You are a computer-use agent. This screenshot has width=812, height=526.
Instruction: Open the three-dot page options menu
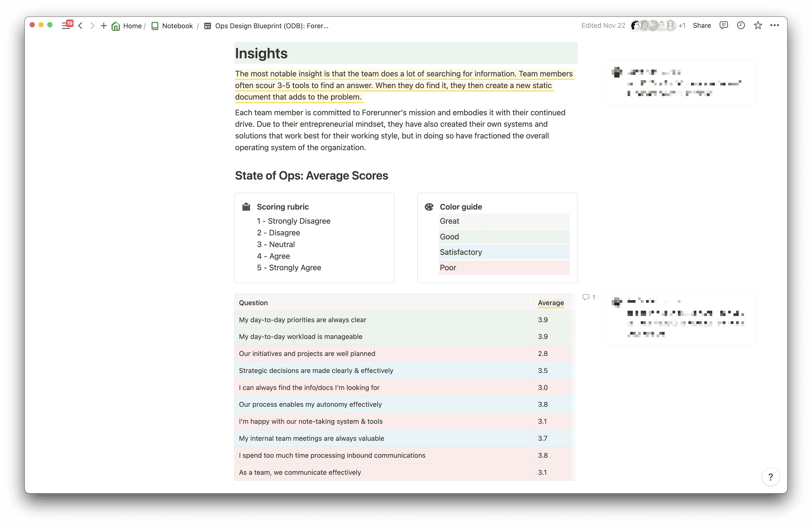(x=774, y=26)
